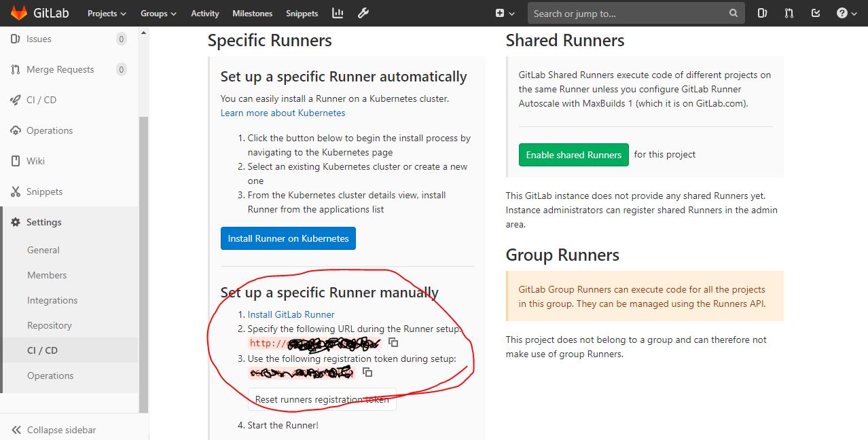
Task: Click the Wiki book icon
Action: [15, 161]
